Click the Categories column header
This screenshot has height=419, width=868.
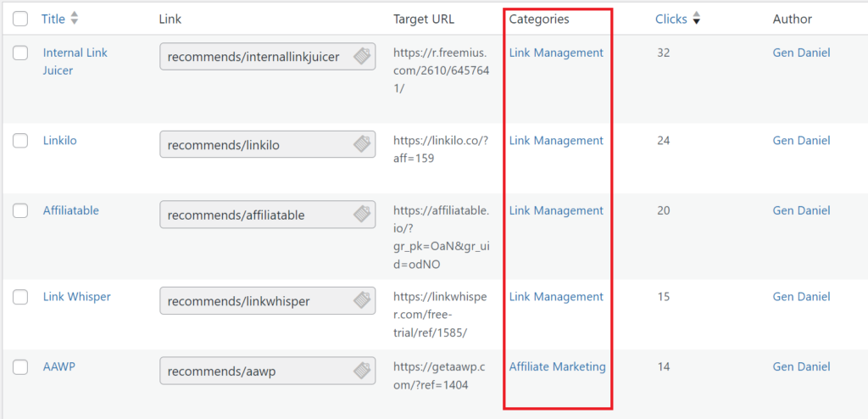click(x=538, y=19)
